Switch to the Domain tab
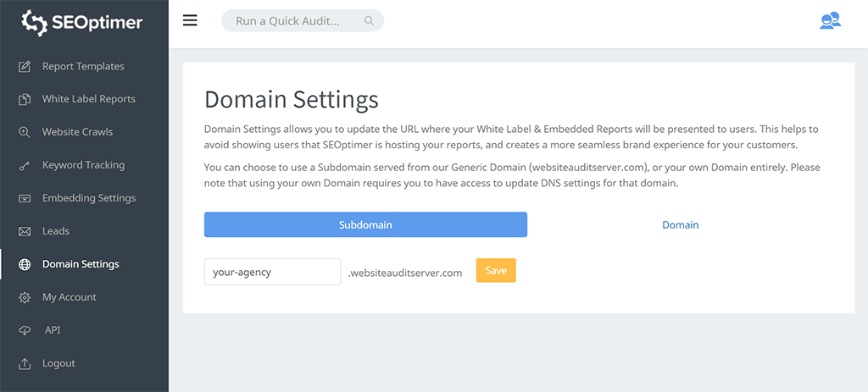This screenshot has height=392, width=868. [x=680, y=225]
